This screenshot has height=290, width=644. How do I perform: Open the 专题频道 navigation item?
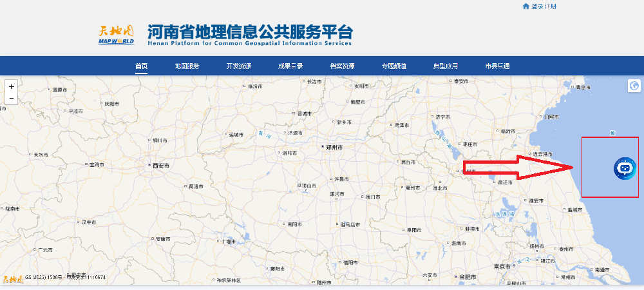[394, 66]
